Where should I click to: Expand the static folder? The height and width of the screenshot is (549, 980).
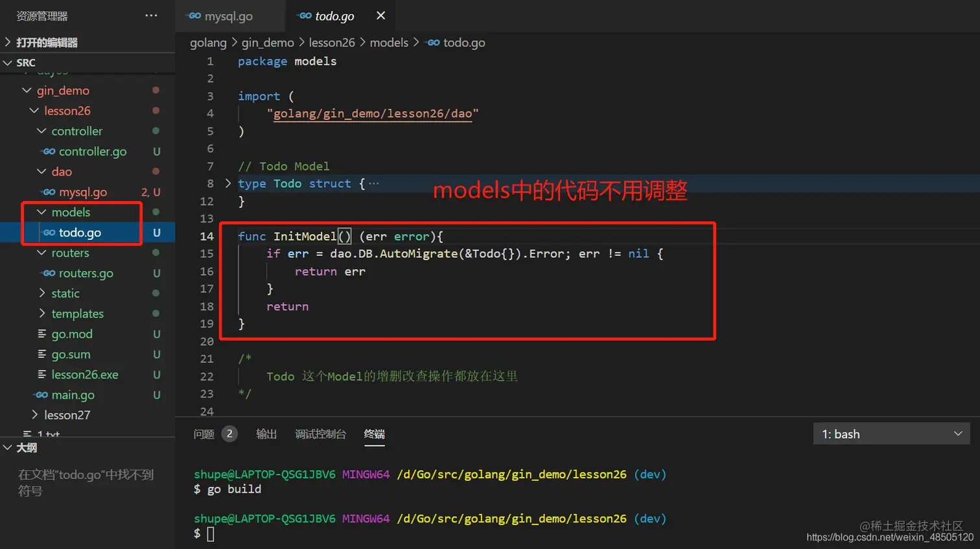click(x=41, y=293)
